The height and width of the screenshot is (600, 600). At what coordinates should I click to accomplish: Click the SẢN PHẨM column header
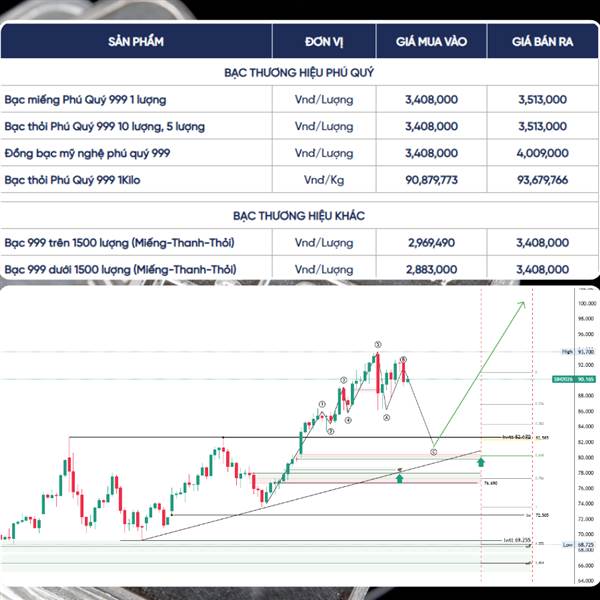pyautogui.click(x=136, y=41)
